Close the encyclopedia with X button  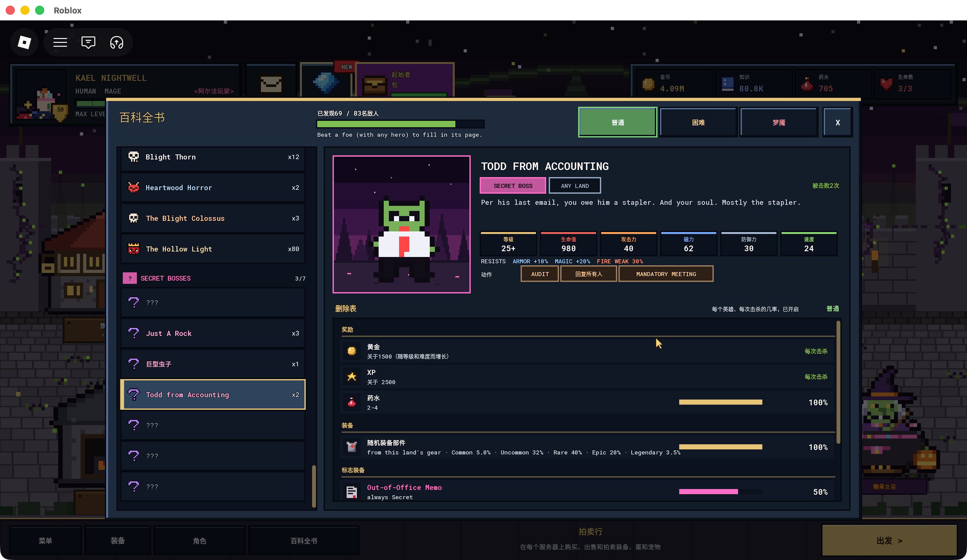click(x=838, y=122)
